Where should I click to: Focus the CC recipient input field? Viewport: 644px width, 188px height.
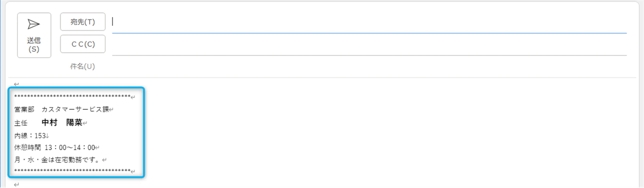[368, 44]
